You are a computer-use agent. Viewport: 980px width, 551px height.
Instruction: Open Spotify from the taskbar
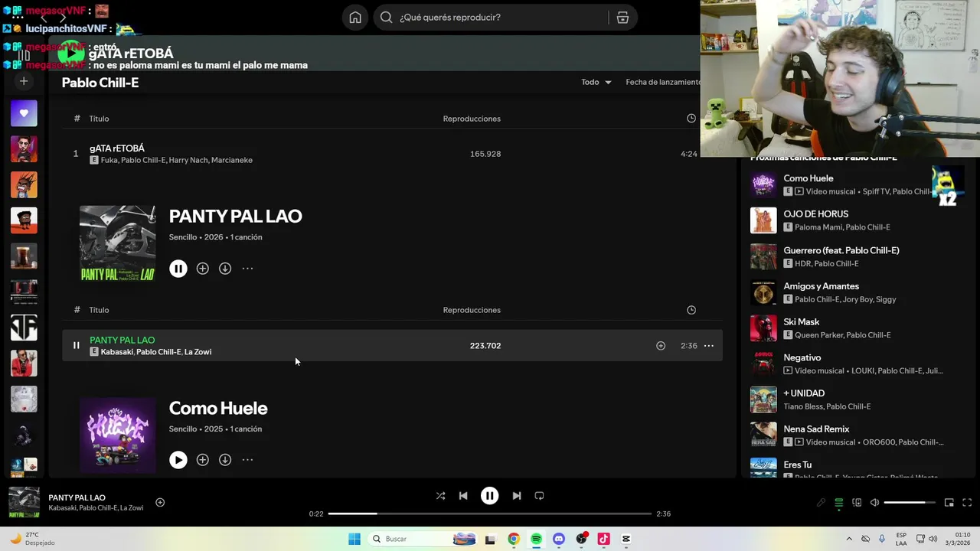click(536, 539)
